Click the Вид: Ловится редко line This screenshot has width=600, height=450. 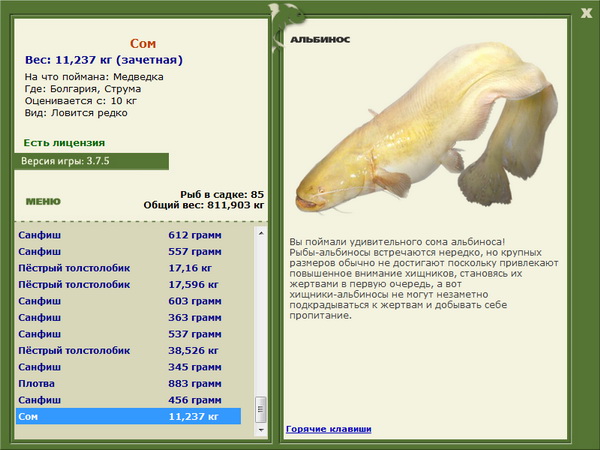(x=76, y=113)
